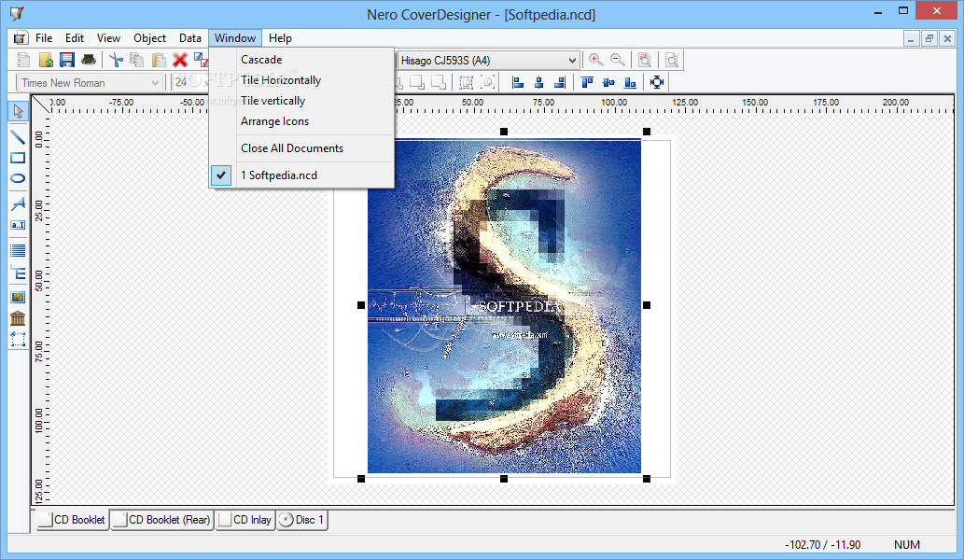Minimize the inner document window
964x560 pixels.
[911, 38]
